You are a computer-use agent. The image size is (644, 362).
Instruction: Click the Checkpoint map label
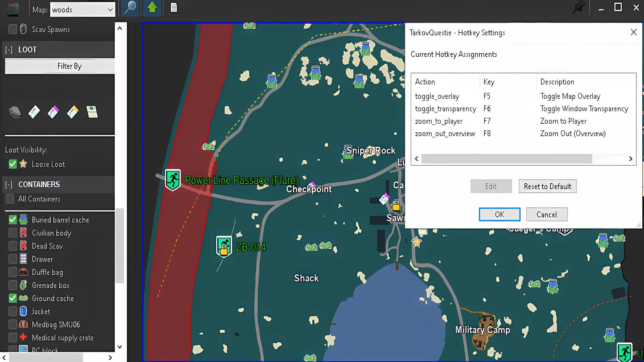coord(309,189)
